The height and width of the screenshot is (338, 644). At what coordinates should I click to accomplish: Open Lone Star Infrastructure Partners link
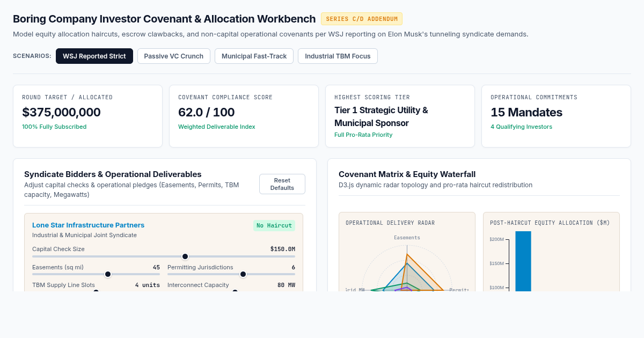click(x=89, y=225)
